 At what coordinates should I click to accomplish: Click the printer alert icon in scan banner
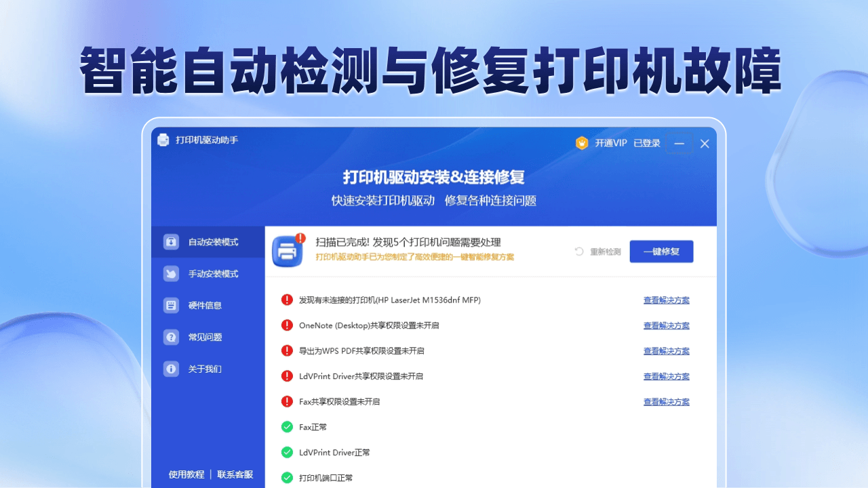pos(288,251)
